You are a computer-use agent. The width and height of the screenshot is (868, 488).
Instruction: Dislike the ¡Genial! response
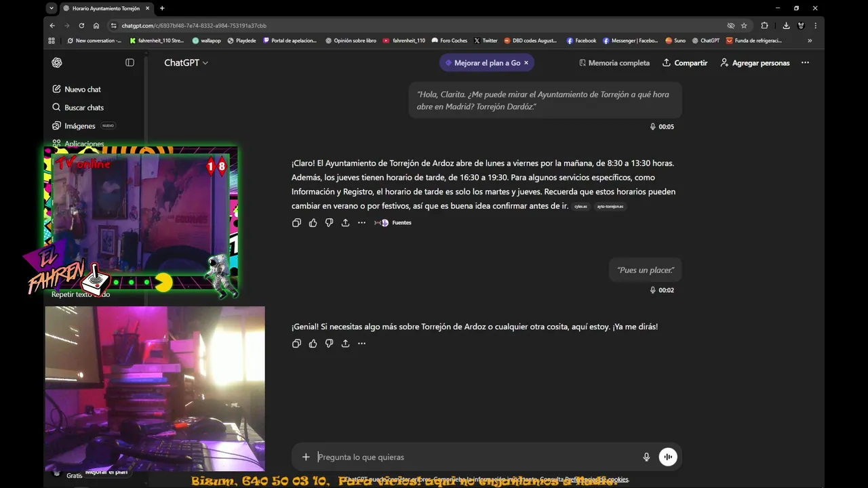pyautogui.click(x=329, y=344)
